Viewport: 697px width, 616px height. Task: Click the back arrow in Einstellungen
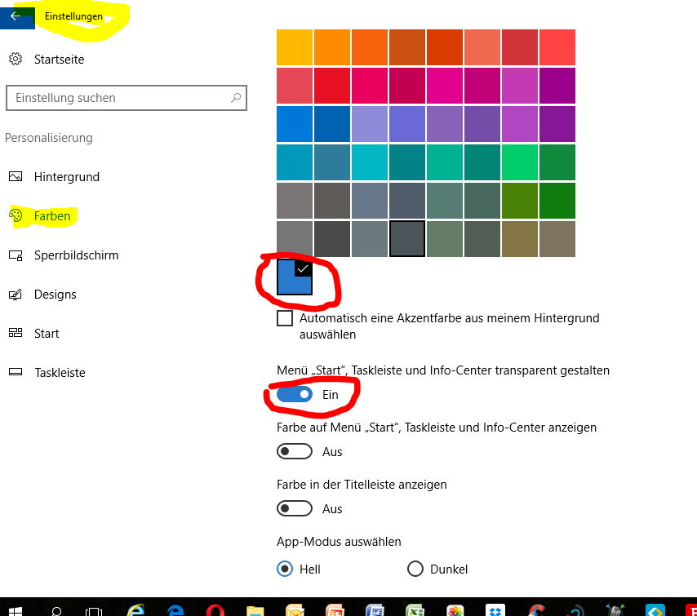pyautogui.click(x=16, y=16)
